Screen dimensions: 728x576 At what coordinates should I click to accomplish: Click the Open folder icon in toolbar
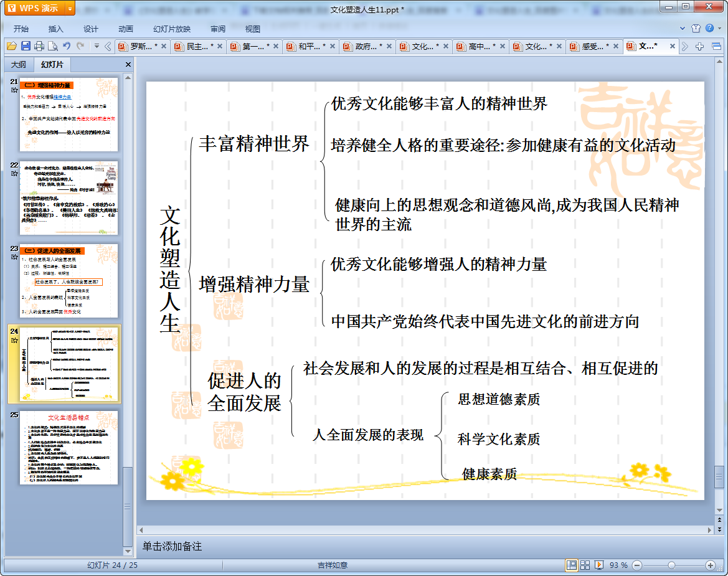click(12, 46)
